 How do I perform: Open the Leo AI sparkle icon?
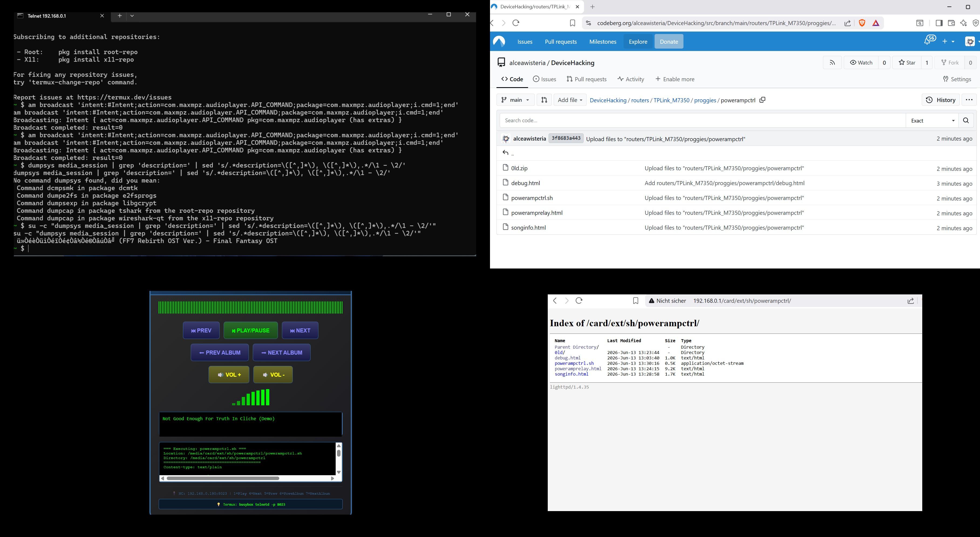click(963, 23)
